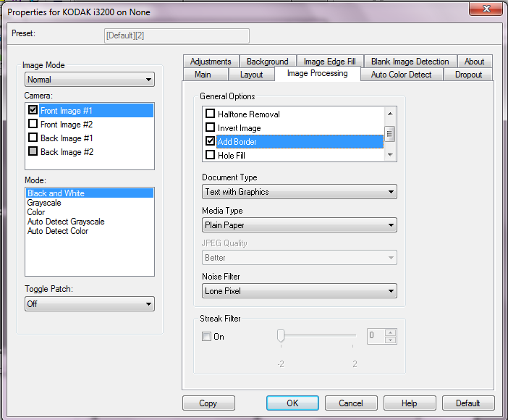
Task: Open the Auto Color Detect tab
Action: click(401, 75)
